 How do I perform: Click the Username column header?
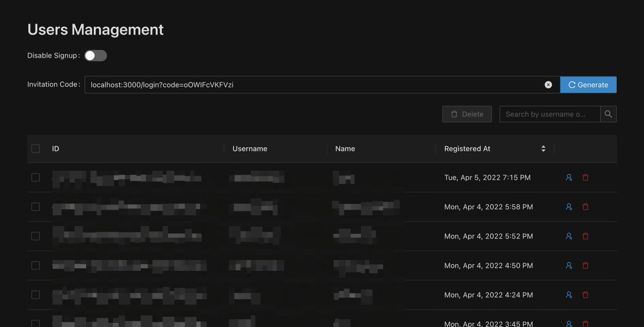coord(250,148)
